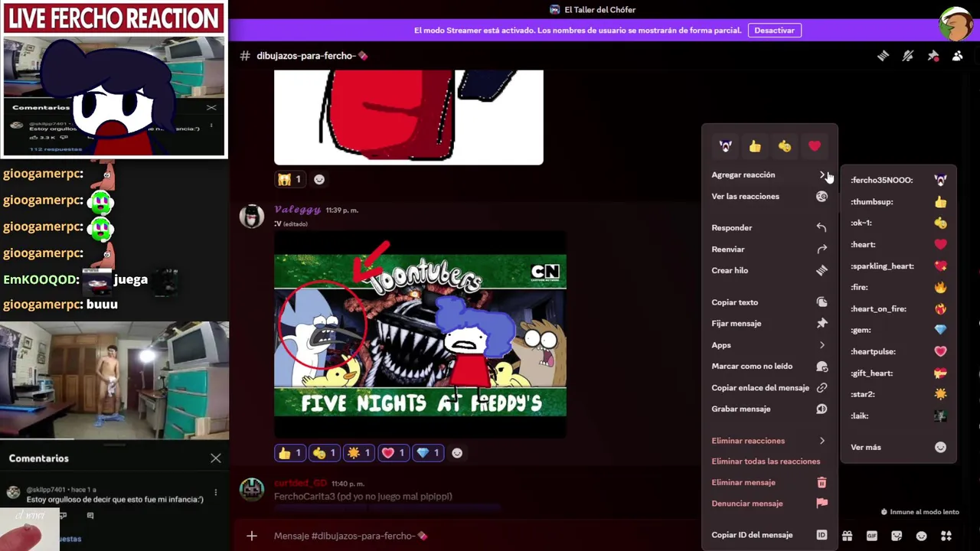Pick the :fercho35NOOO: reaction
980x551 pixels.
898,180
